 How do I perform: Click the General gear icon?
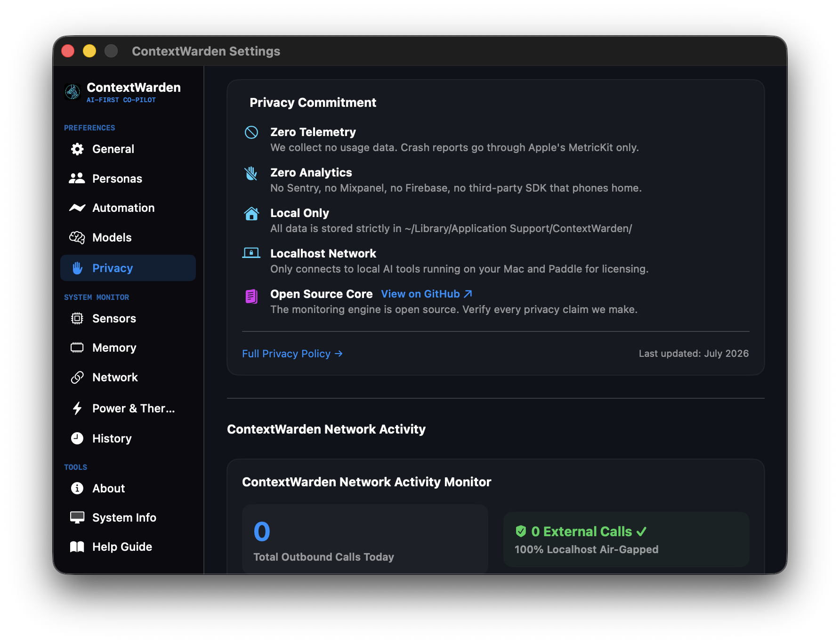click(x=77, y=149)
